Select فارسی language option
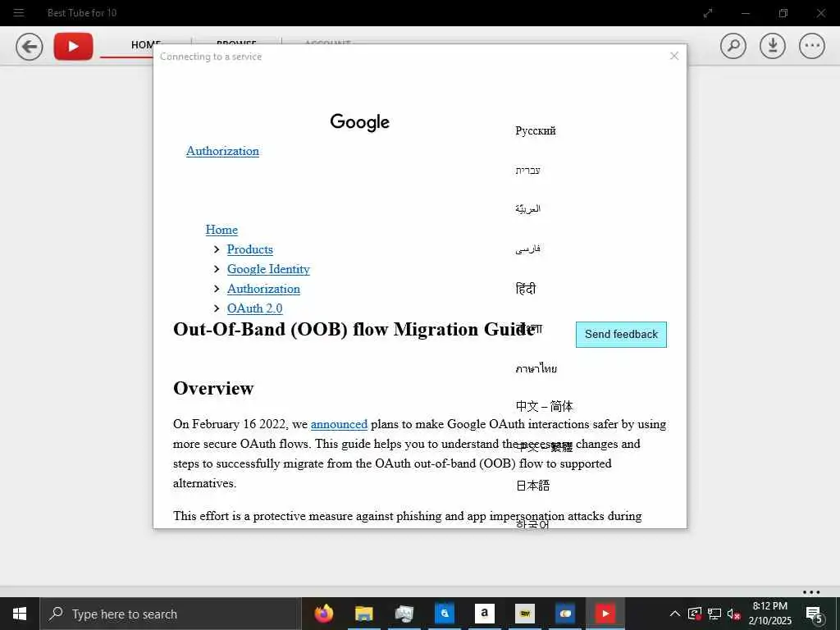The height and width of the screenshot is (630, 840). coord(527,249)
